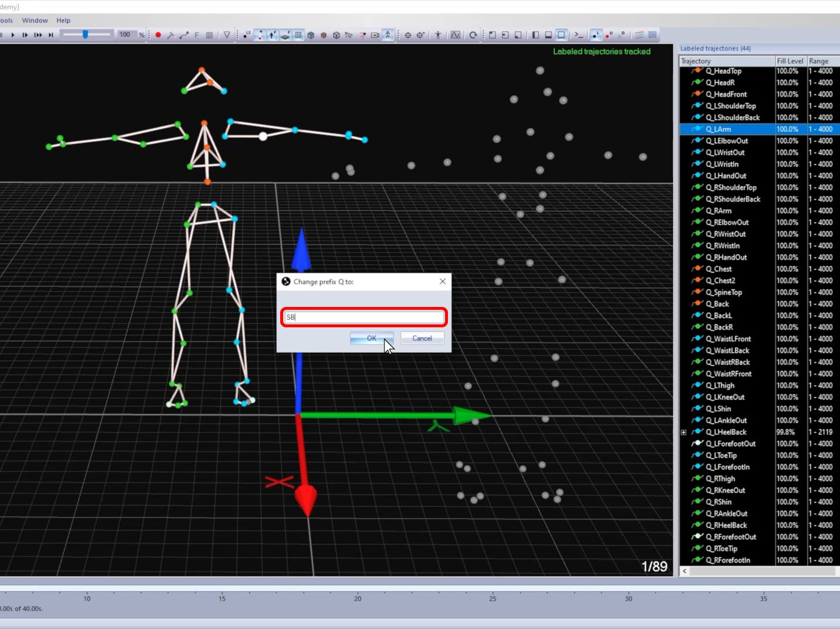Click the red unidentified trajectories U icon

click(609, 35)
